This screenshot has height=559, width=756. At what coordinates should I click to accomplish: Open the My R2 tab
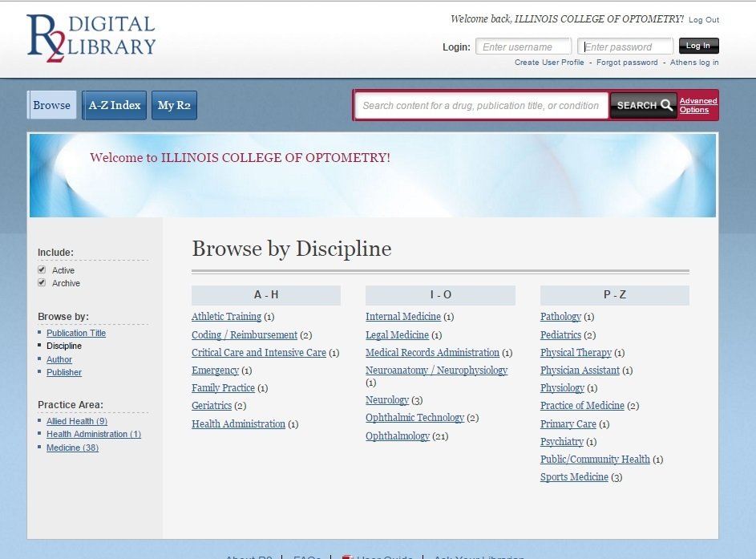coord(174,104)
